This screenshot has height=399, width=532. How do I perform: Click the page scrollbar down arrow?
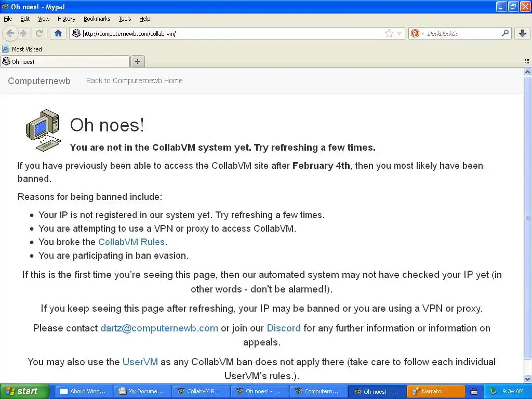(x=527, y=379)
